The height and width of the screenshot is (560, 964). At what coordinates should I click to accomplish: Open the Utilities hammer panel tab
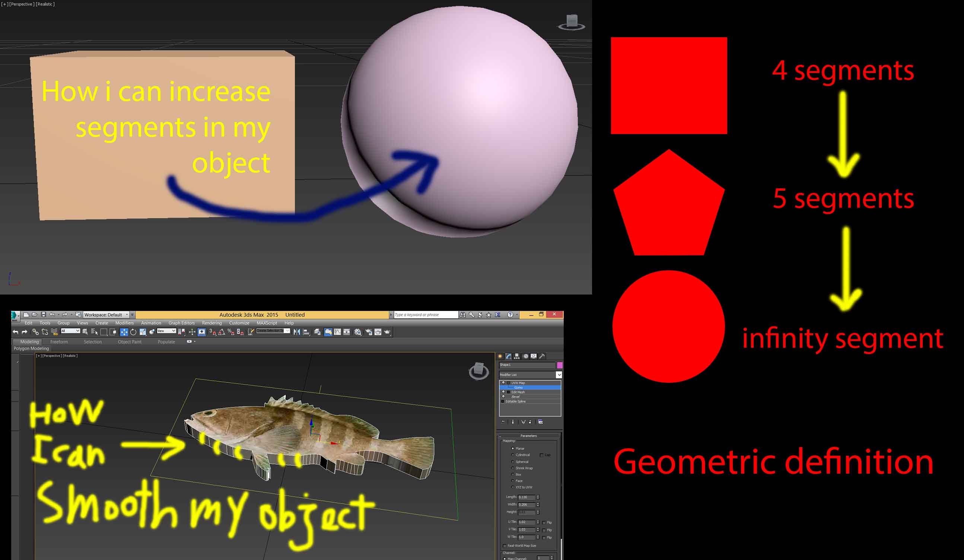pos(542,356)
